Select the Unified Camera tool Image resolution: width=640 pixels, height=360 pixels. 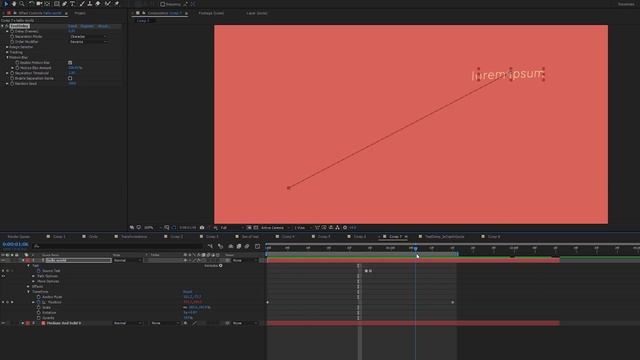point(39,4)
